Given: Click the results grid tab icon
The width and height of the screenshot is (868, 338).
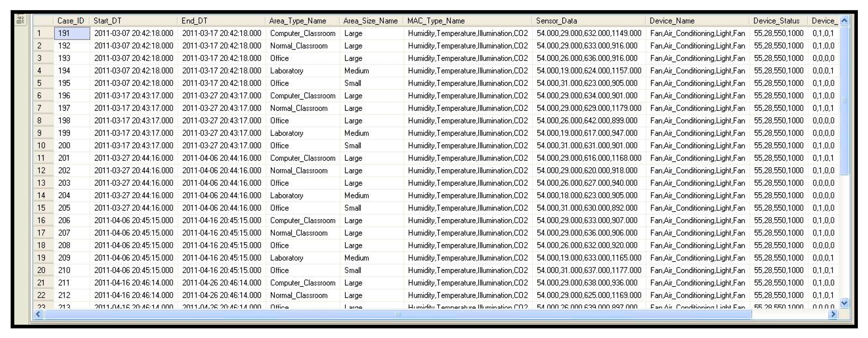Looking at the screenshot, I should 21,20.
